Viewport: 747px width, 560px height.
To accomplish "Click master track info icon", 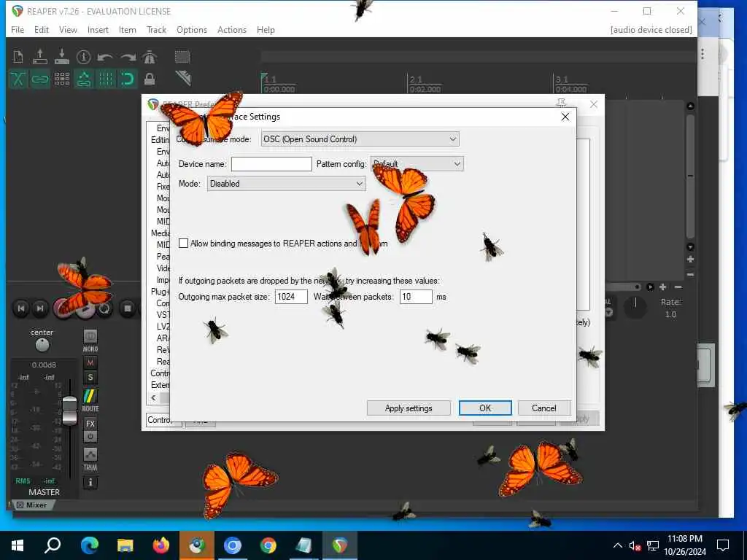I will [90, 483].
